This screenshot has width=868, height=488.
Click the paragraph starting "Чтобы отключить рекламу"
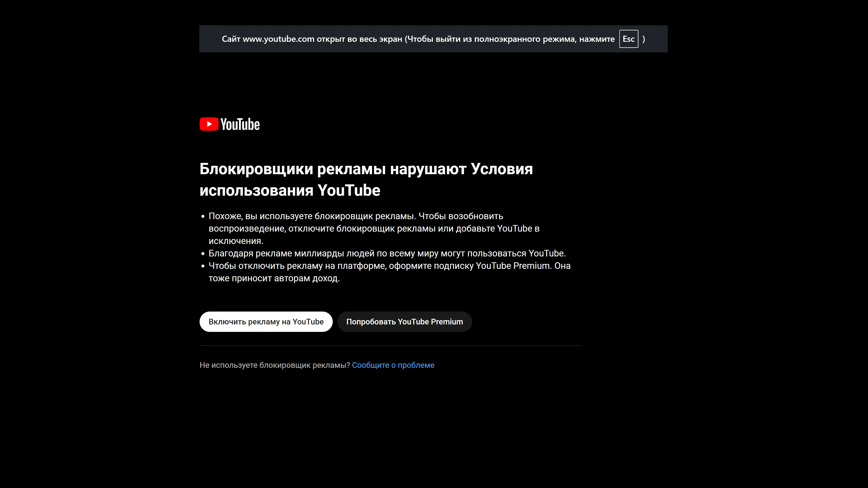point(389,272)
